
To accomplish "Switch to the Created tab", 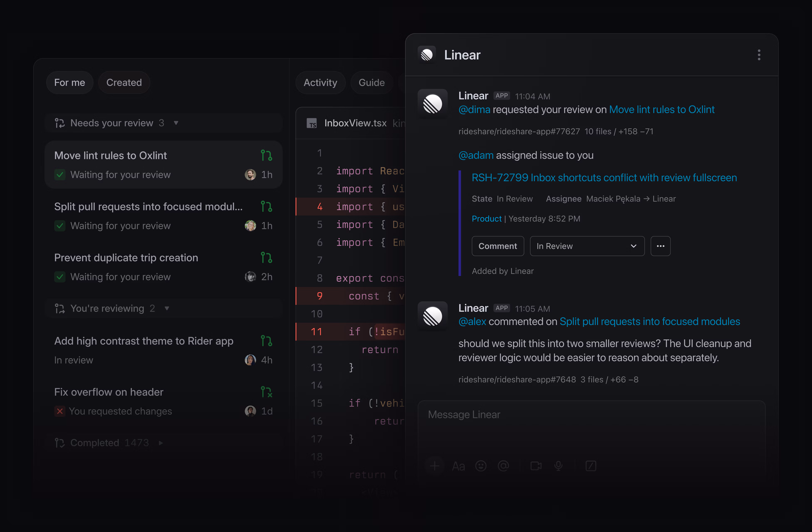I will pyautogui.click(x=124, y=83).
